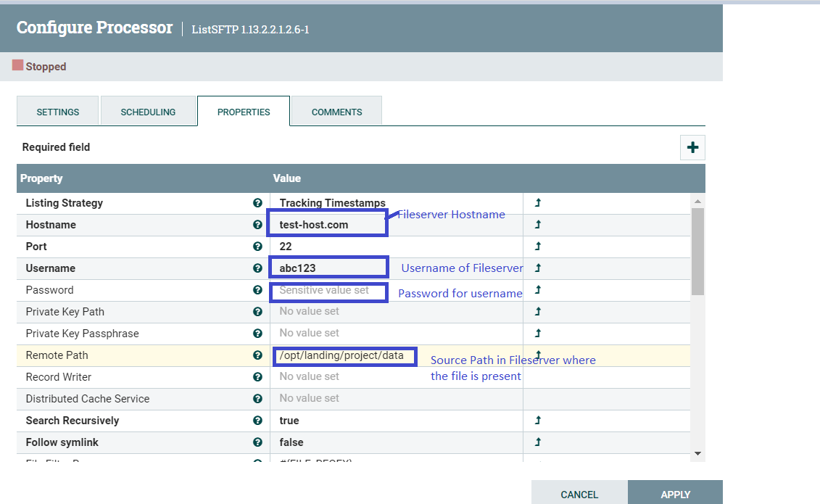Open help for Distributed Cache Service
This screenshot has height=504, width=820.
[x=257, y=399]
